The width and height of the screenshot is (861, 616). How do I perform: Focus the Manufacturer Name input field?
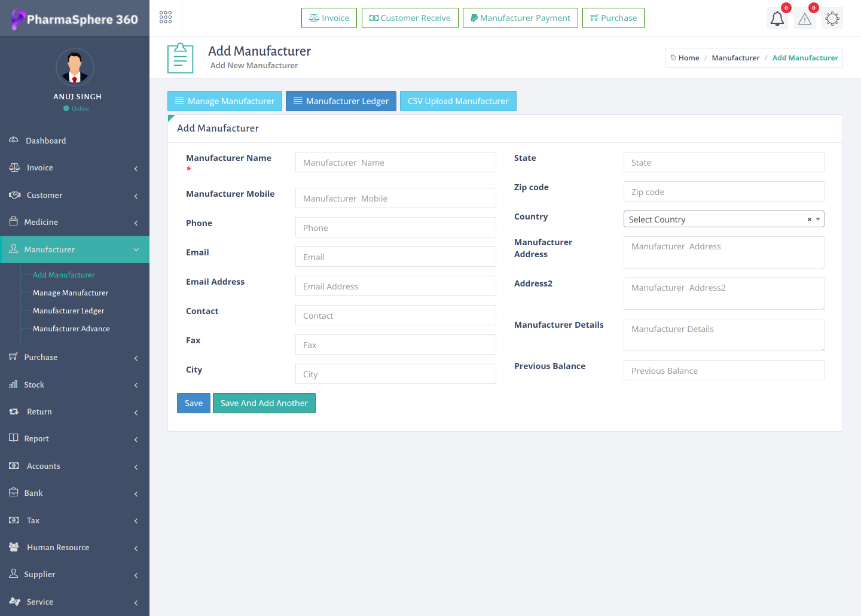point(395,163)
